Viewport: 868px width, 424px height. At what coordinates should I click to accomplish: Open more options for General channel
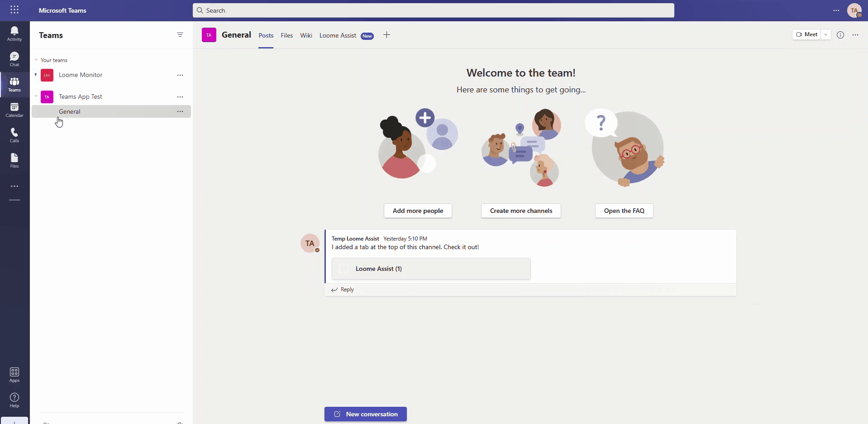point(180,111)
